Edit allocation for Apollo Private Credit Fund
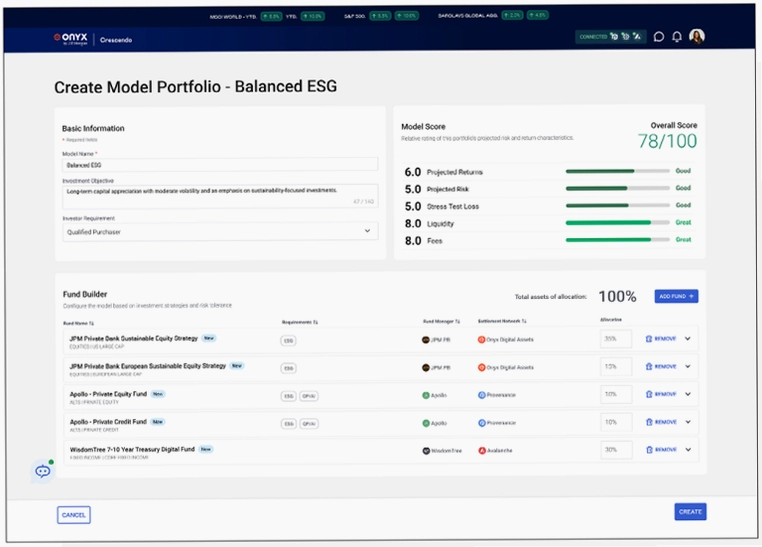The width and height of the screenshot is (762, 547). (x=616, y=422)
